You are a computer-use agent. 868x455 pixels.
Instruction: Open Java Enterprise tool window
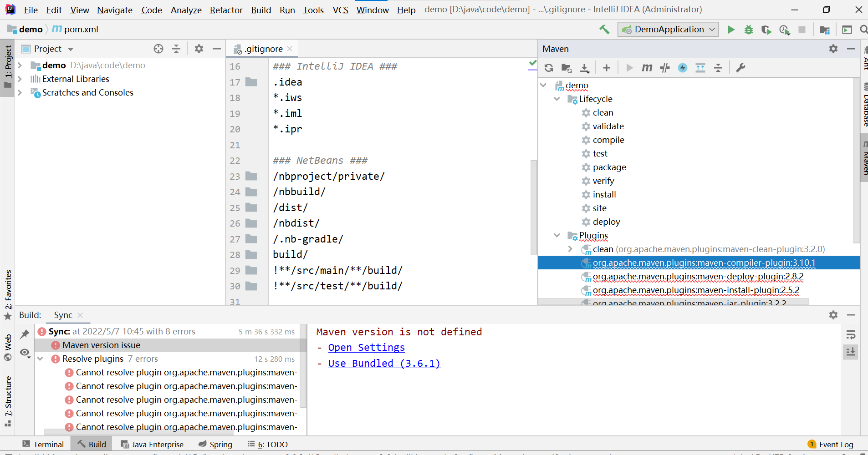[152, 445]
